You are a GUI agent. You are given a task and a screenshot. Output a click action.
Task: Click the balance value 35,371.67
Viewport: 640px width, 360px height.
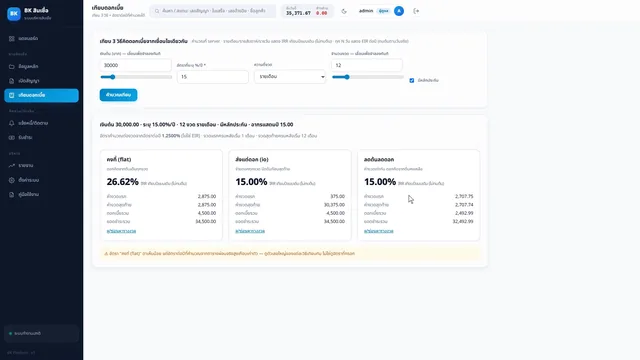298,13
